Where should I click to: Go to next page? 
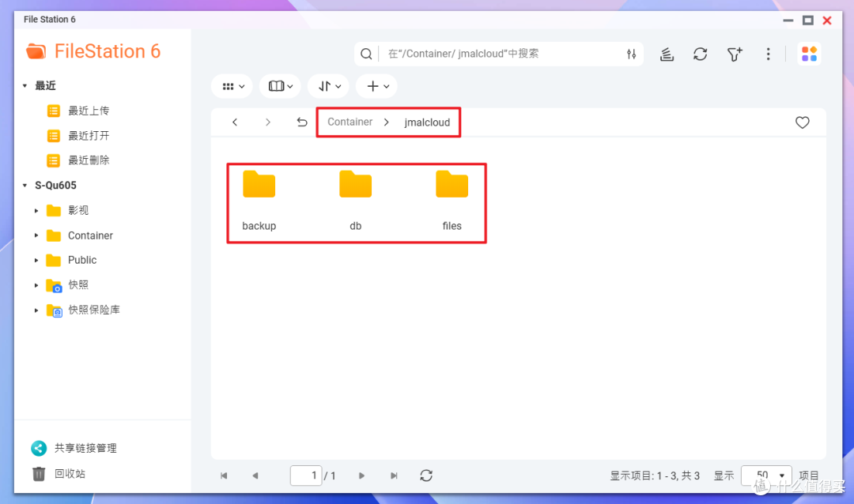click(361, 476)
